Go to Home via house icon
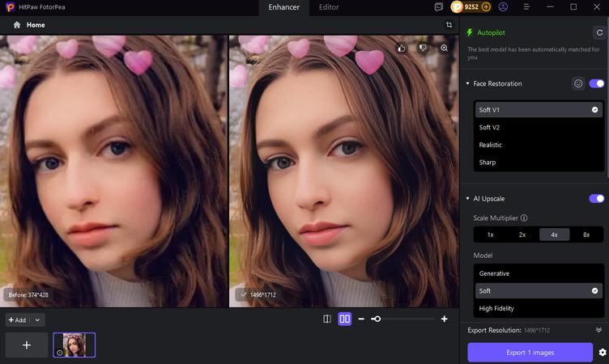 pyautogui.click(x=17, y=25)
